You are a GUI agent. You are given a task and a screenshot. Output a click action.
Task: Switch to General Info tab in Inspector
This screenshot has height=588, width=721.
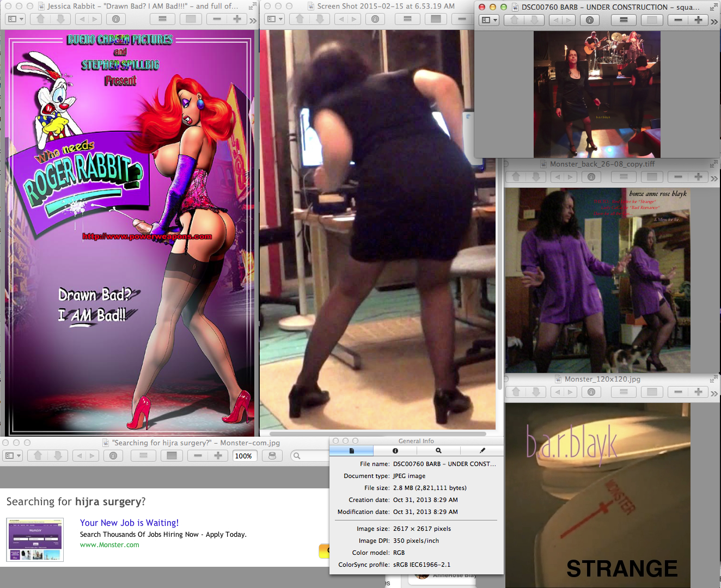pos(351,451)
